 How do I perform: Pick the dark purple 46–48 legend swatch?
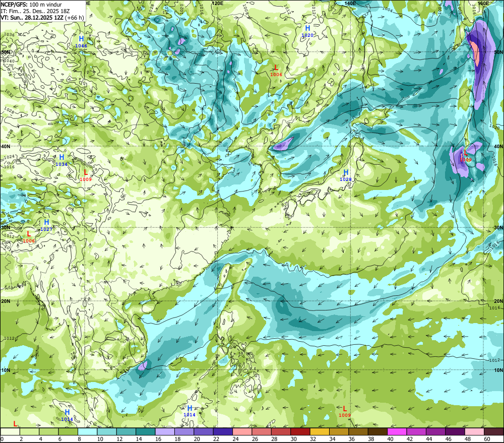[455, 432]
